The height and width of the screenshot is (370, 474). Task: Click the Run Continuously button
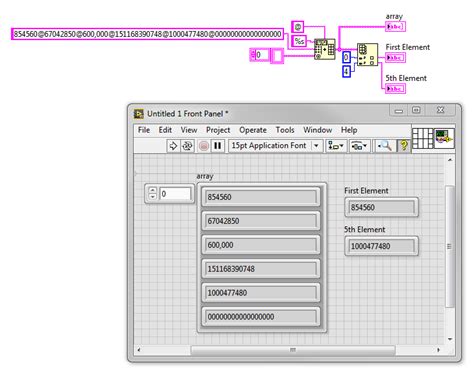pos(187,146)
